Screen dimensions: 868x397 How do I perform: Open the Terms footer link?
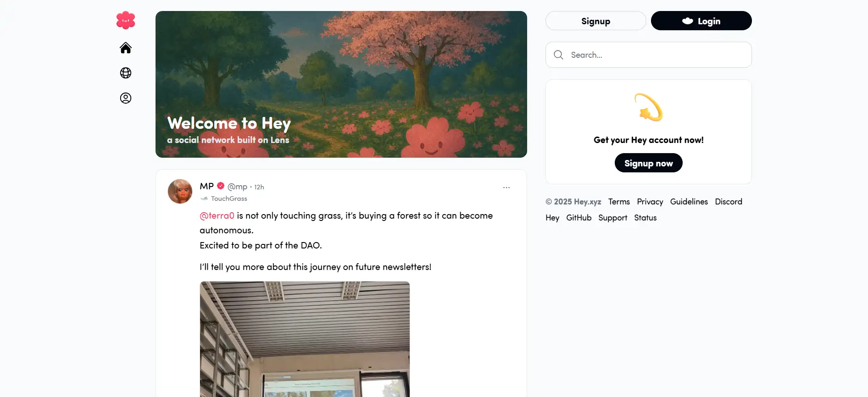pyautogui.click(x=619, y=202)
